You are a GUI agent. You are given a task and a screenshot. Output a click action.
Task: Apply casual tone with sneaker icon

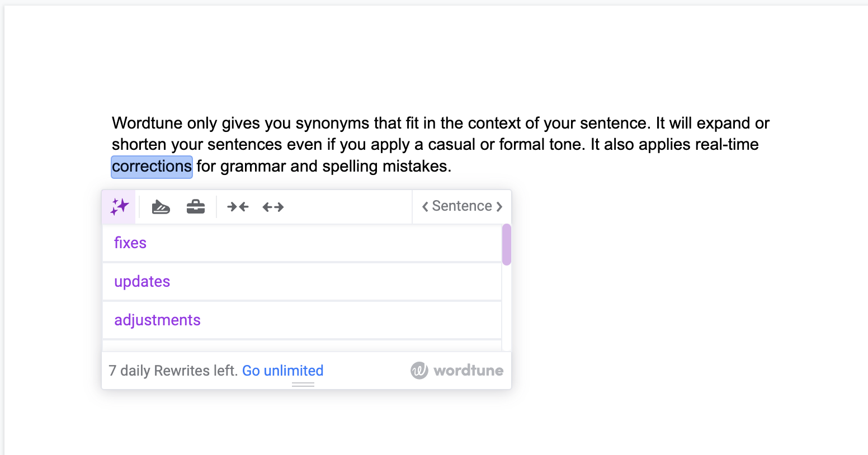161,207
